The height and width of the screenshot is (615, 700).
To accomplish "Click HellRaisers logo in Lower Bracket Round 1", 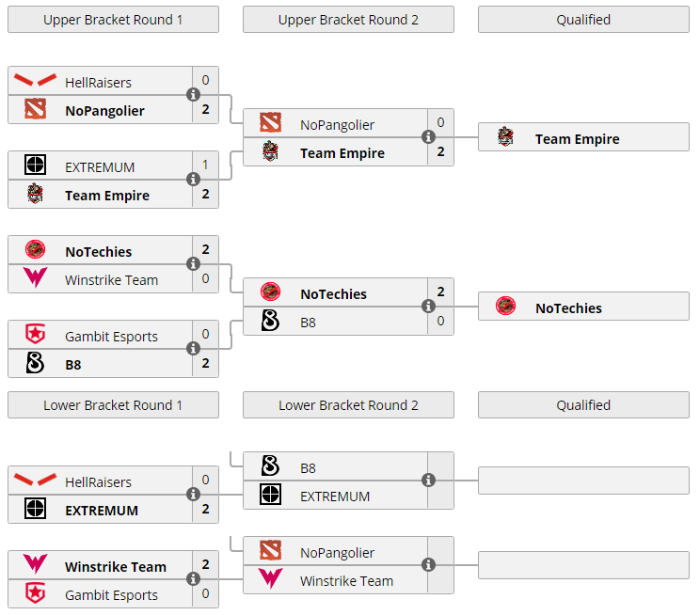I will 35,481.
